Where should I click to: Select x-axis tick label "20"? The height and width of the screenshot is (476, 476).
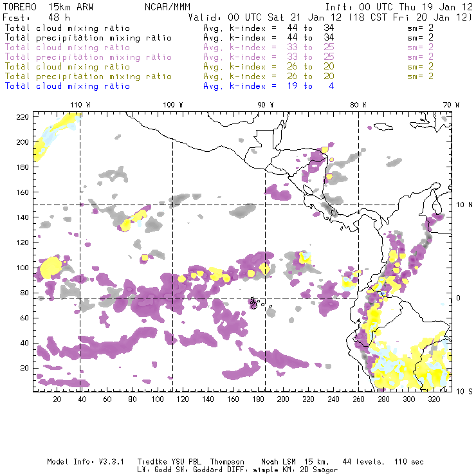click(57, 399)
